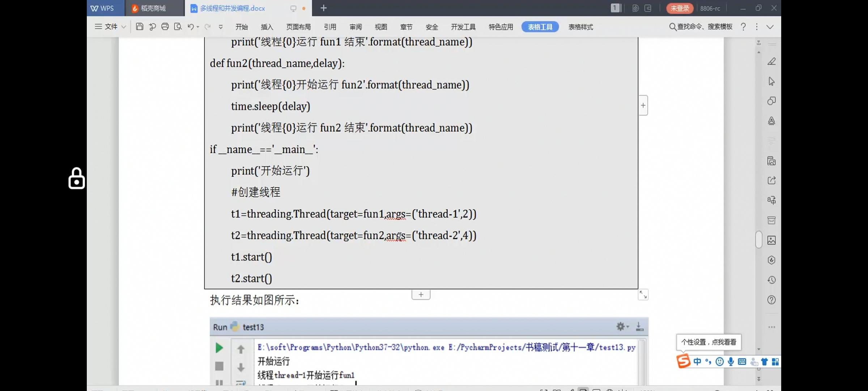Click the share export icon in right sidebar
This screenshot has height=391, width=868.
pyautogui.click(x=771, y=180)
